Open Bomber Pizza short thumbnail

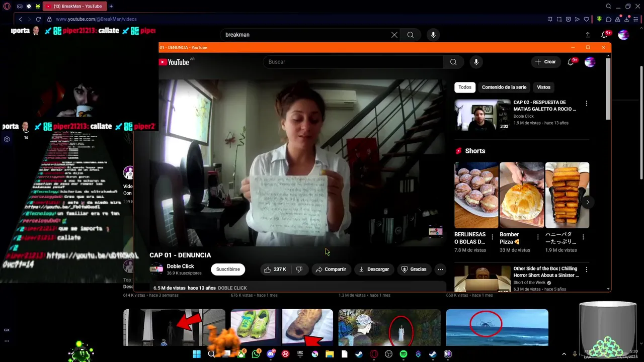pyautogui.click(x=522, y=195)
